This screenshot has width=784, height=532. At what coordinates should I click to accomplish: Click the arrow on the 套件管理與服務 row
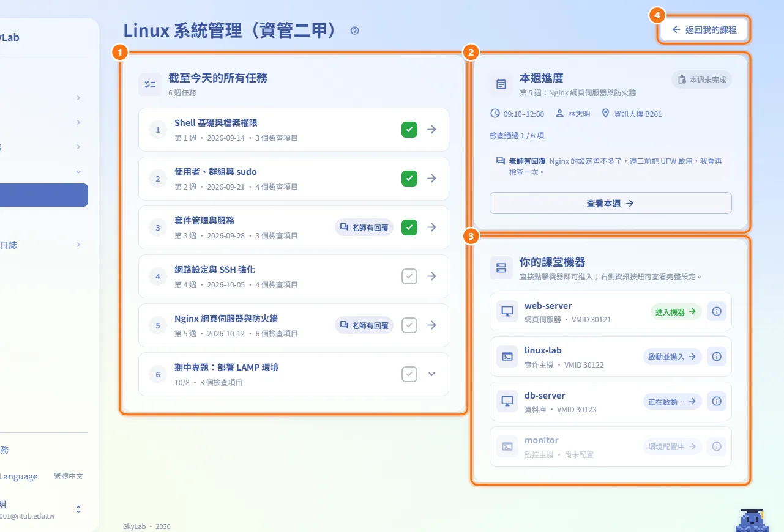tap(432, 227)
